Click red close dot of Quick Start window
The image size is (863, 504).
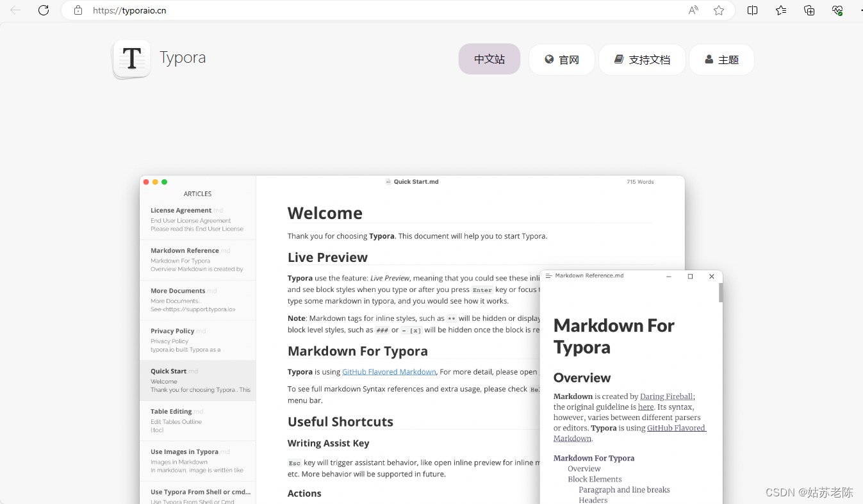[146, 182]
